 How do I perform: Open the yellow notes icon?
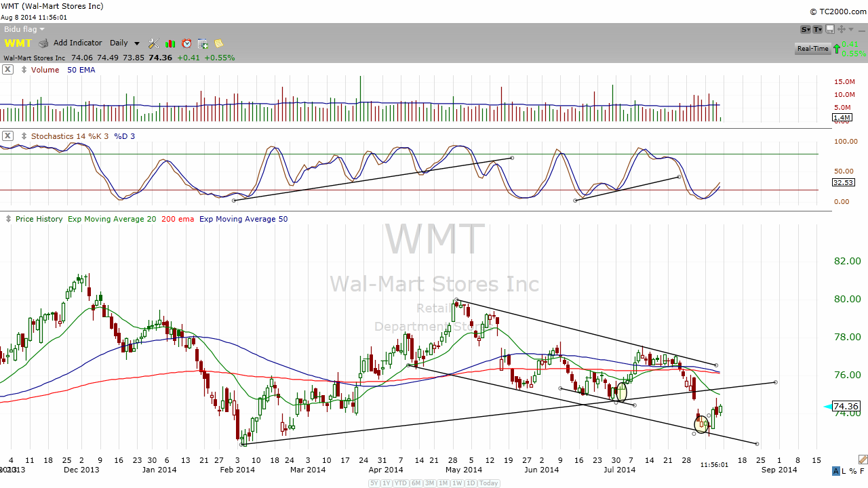pos(219,43)
